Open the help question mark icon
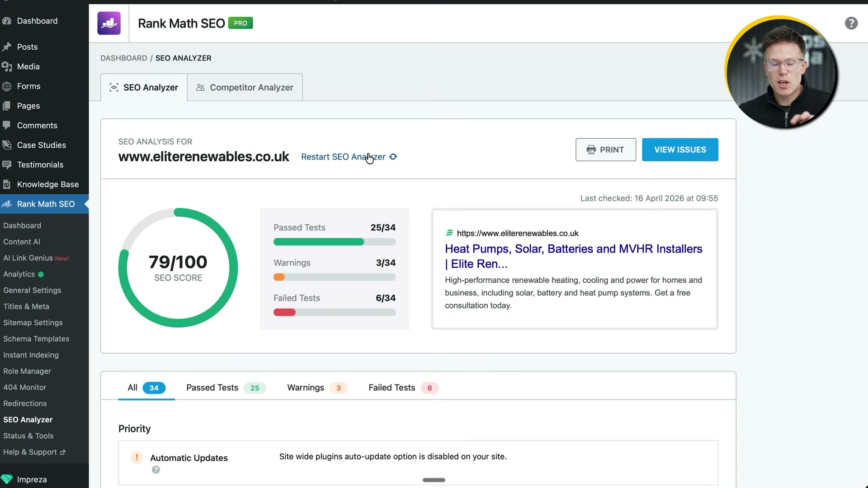 pyautogui.click(x=851, y=23)
